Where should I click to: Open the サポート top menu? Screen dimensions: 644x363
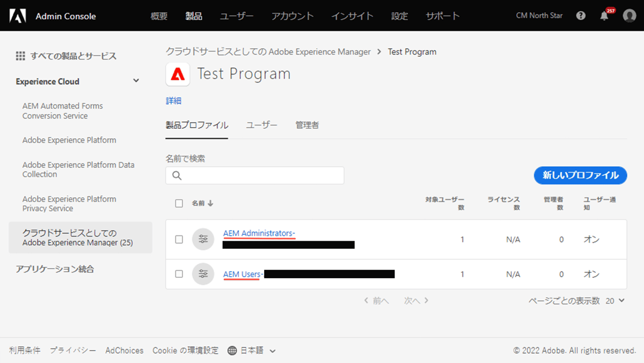tap(443, 16)
